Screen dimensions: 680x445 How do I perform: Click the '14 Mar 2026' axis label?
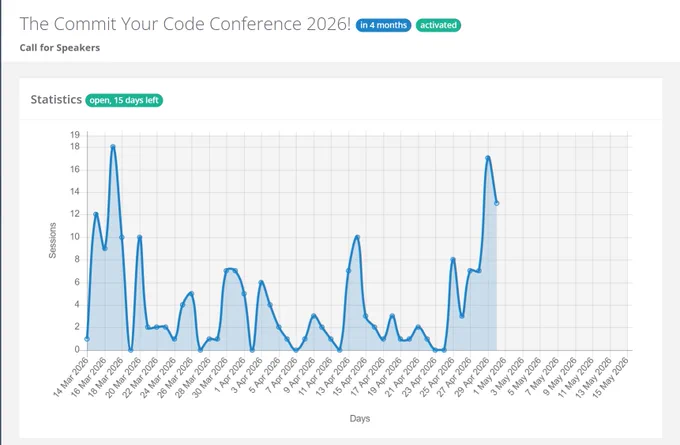click(71, 376)
